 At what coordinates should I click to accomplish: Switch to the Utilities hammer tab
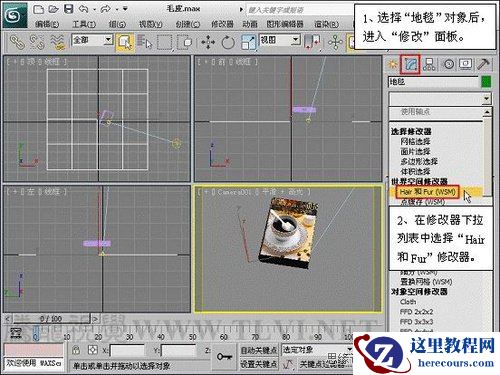483,64
